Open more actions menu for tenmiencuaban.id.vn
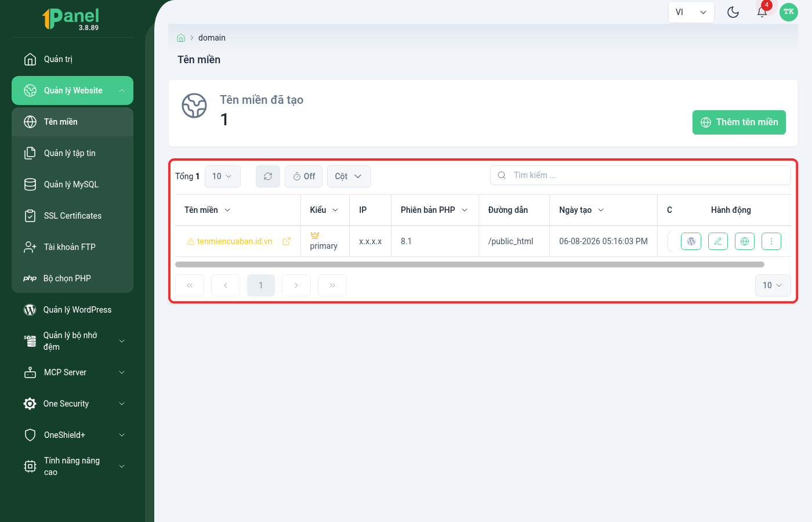The height and width of the screenshot is (522, 812). pos(771,241)
